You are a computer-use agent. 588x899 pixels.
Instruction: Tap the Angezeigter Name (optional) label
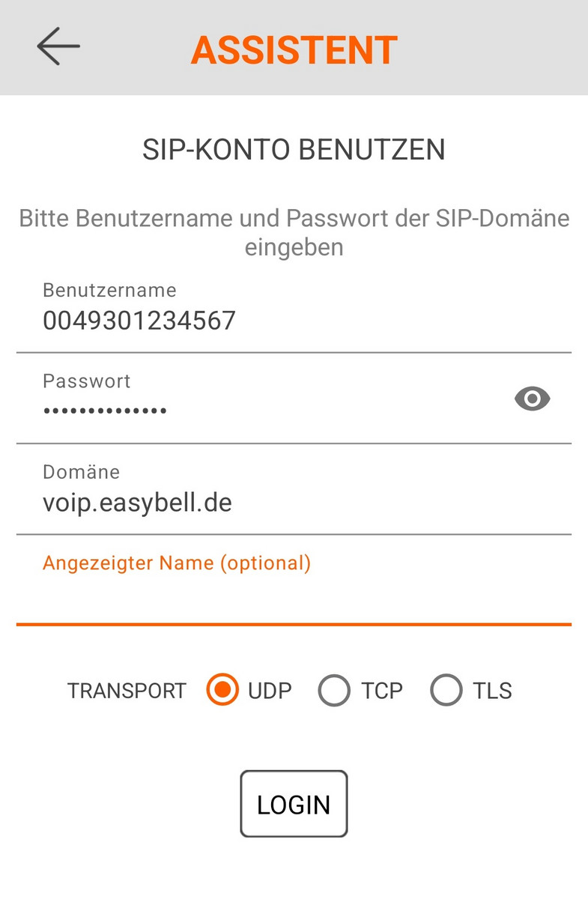coord(177,563)
